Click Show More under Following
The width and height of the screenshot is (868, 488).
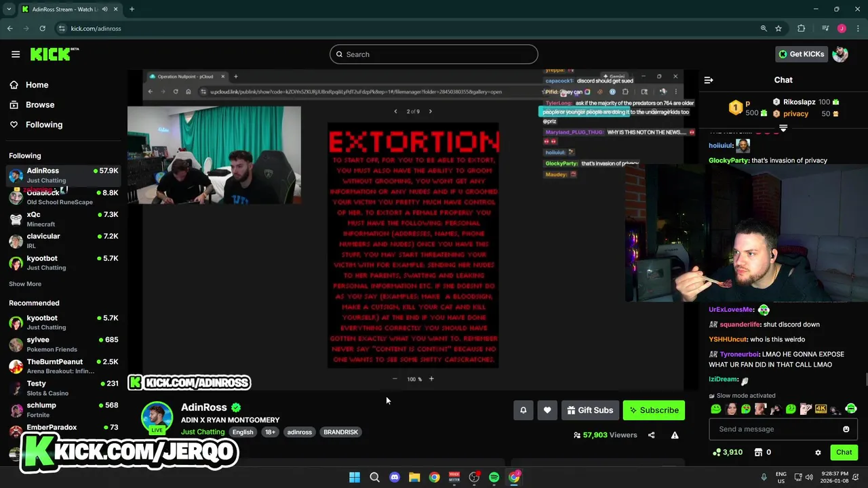tap(25, 284)
